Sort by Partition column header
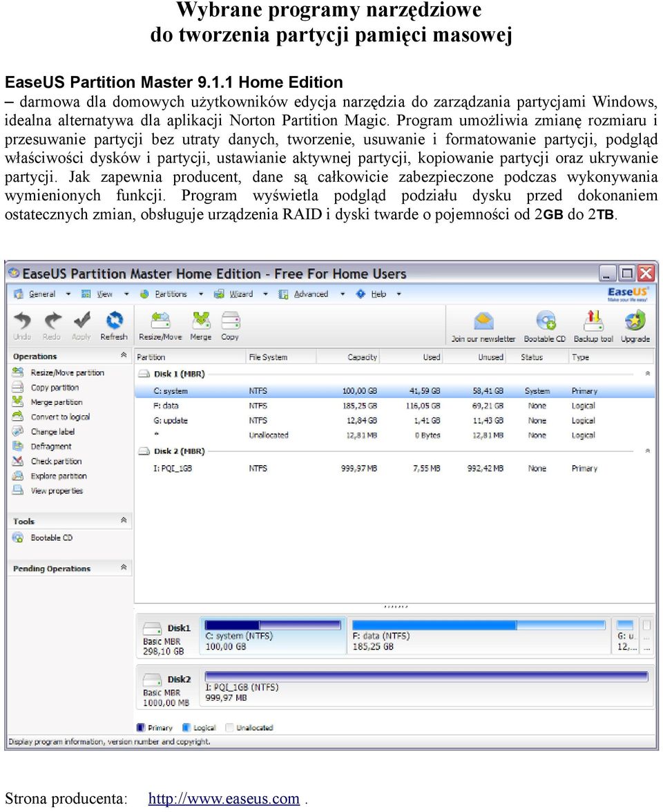The image size is (663, 812). pos(189,357)
